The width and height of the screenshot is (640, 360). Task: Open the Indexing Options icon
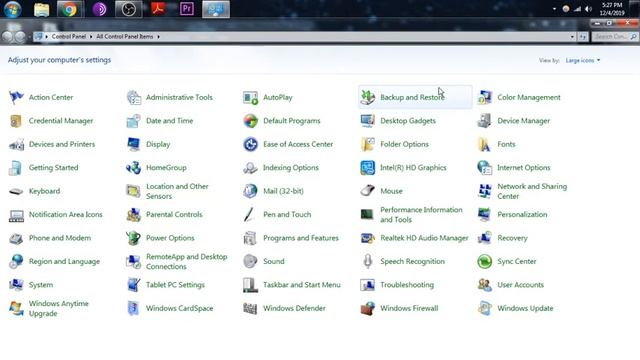tap(250, 168)
